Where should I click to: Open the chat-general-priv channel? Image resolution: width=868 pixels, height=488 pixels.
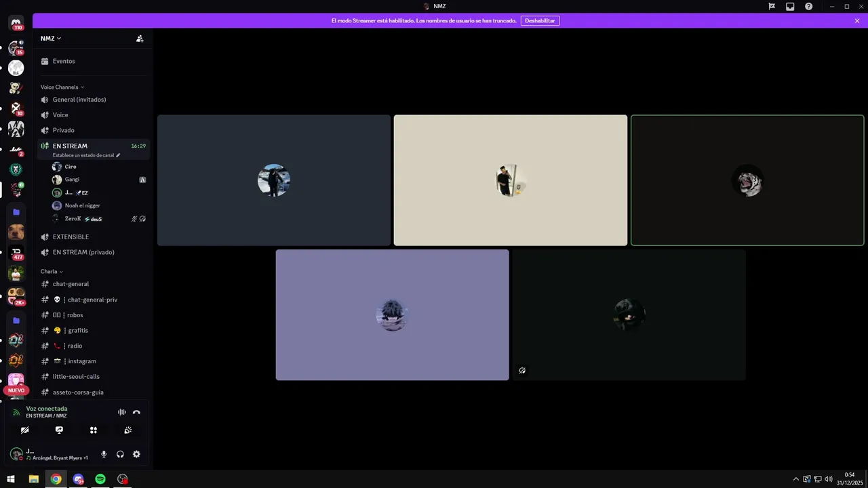pyautogui.click(x=93, y=300)
